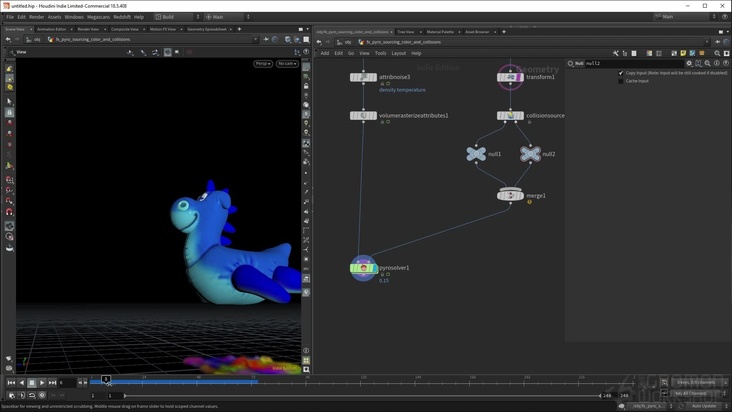
Task: Select the merge1 node
Action: pos(510,195)
